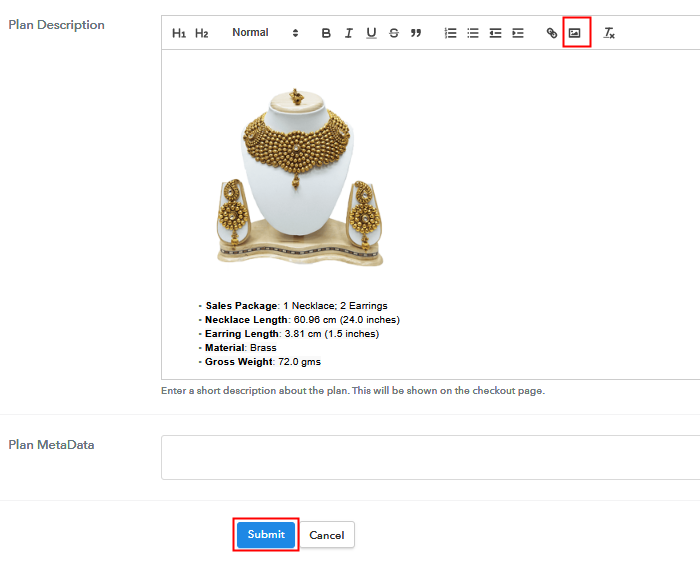
Task: Click the Plan MetaData input field
Action: [x=430, y=457]
